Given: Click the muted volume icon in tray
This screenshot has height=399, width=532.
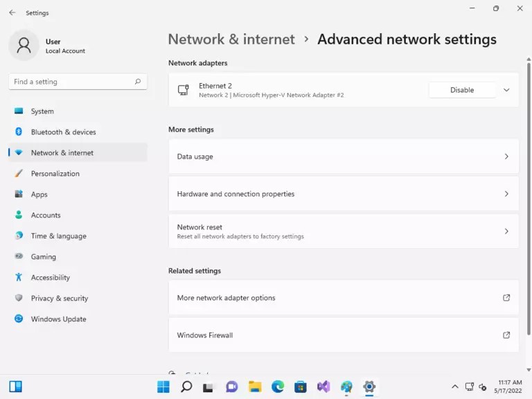Looking at the screenshot, I should coord(482,387).
